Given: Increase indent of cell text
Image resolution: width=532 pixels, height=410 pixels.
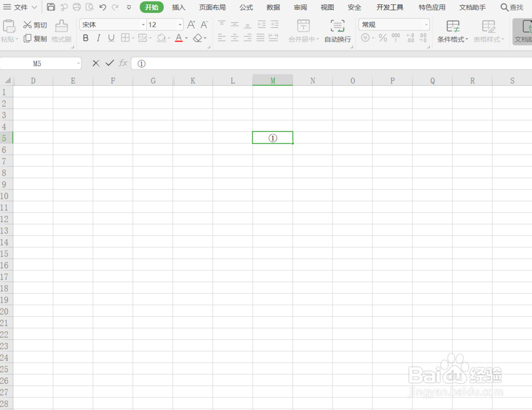Looking at the screenshot, I should pos(275,24).
